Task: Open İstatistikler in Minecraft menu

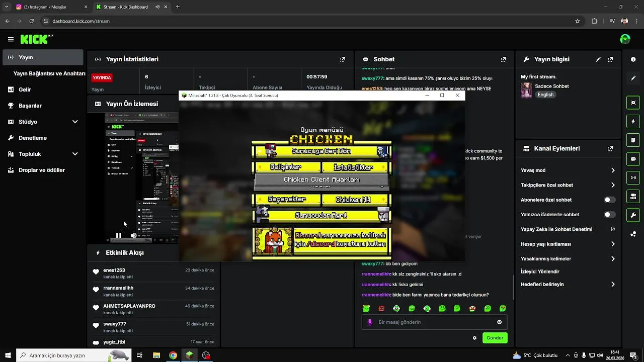Action: (354, 167)
